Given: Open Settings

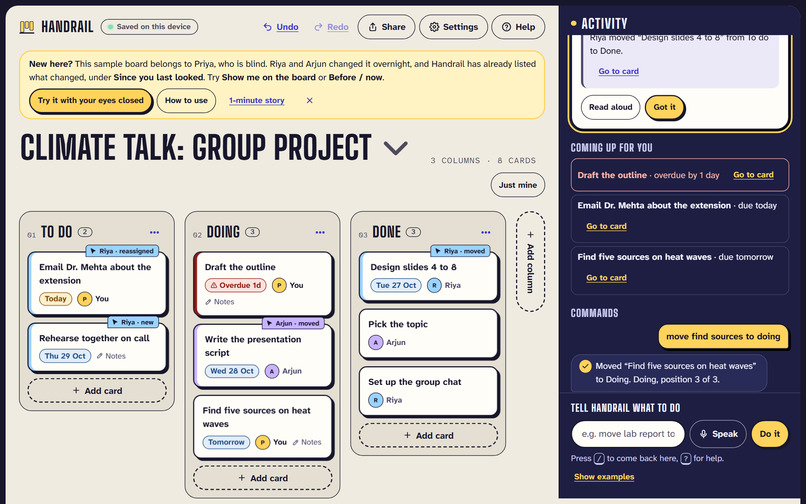Looking at the screenshot, I should tap(453, 27).
